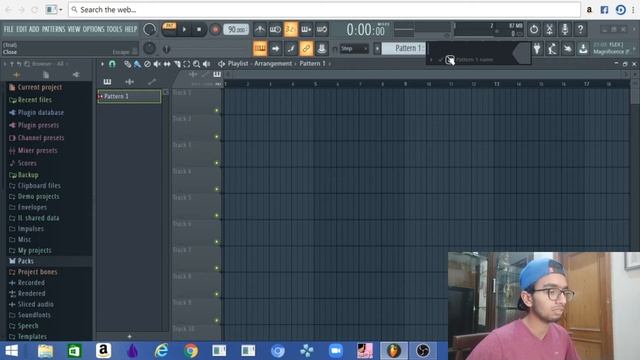Open the pattern picker arrow left of Pattern 1
Image resolution: width=640 pixels, height=360 pixels.
(x=377, y=49)
